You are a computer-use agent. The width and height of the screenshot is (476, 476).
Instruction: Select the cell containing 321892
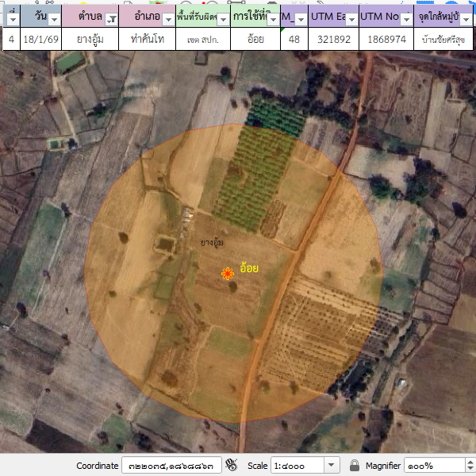click(333, 39)
